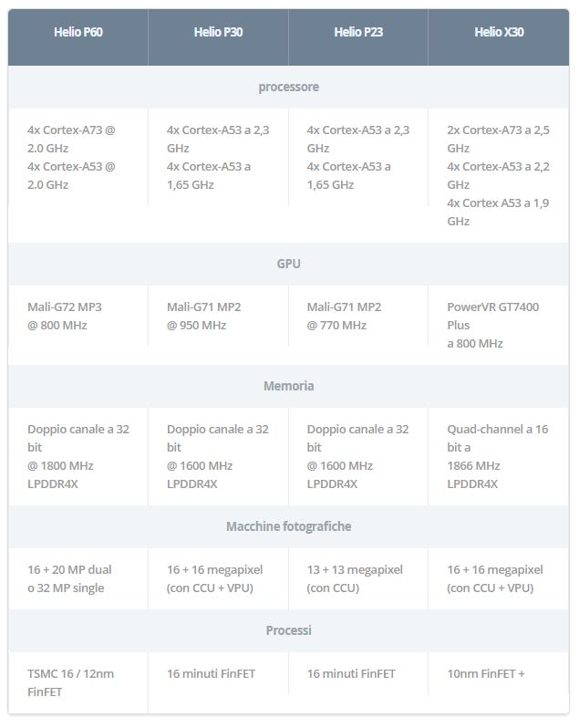Click the 'Macchine fotografiche' section heading
Screen dimensions: 579x728
[288, 526]
